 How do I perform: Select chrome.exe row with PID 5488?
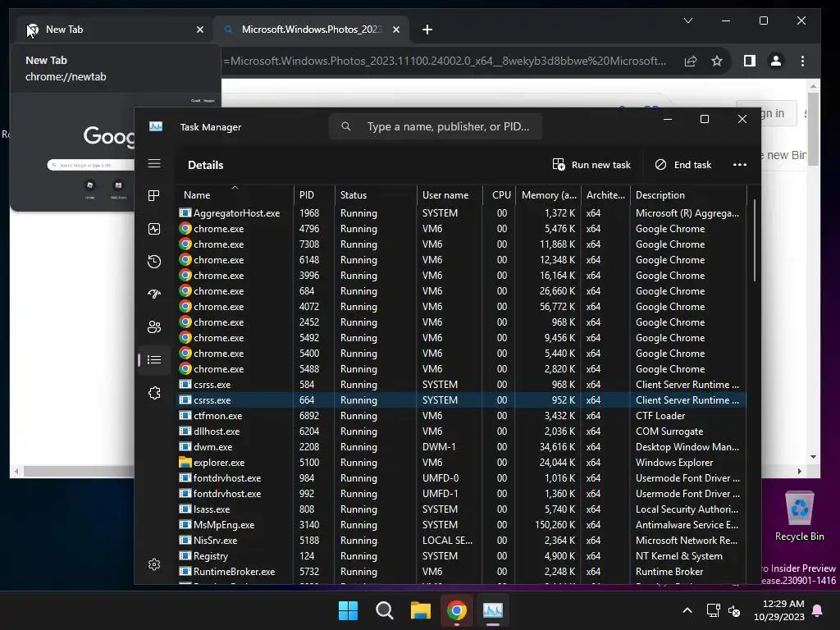coord(461,369)
